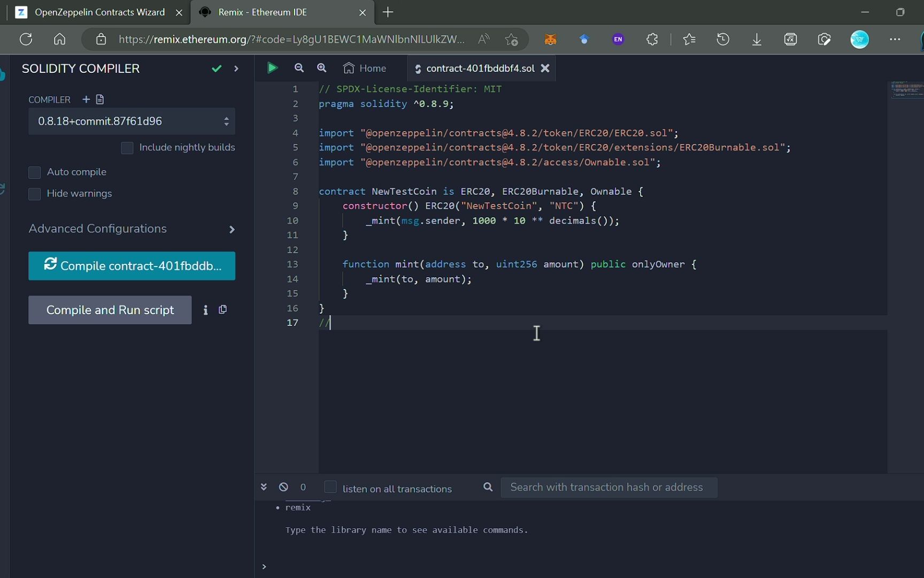Open a new browser tab
The height and width of the screenshot is (578, 924).
pos(388,12)
